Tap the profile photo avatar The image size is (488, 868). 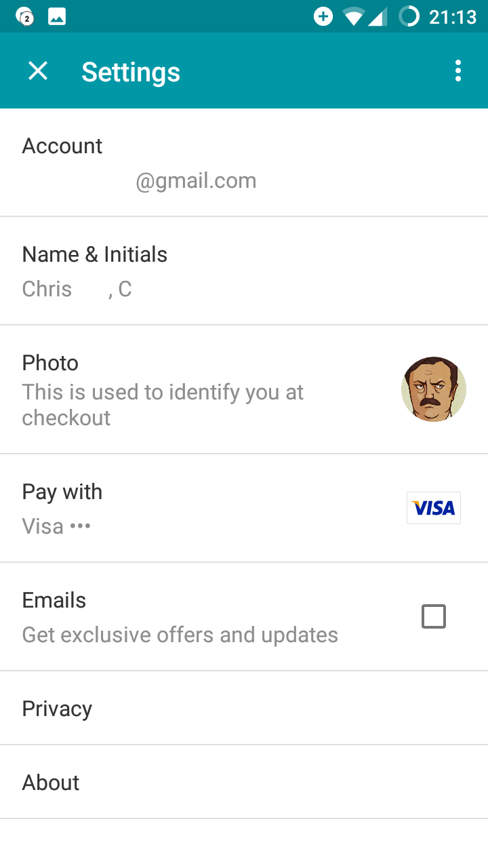[x=434, y=389]
